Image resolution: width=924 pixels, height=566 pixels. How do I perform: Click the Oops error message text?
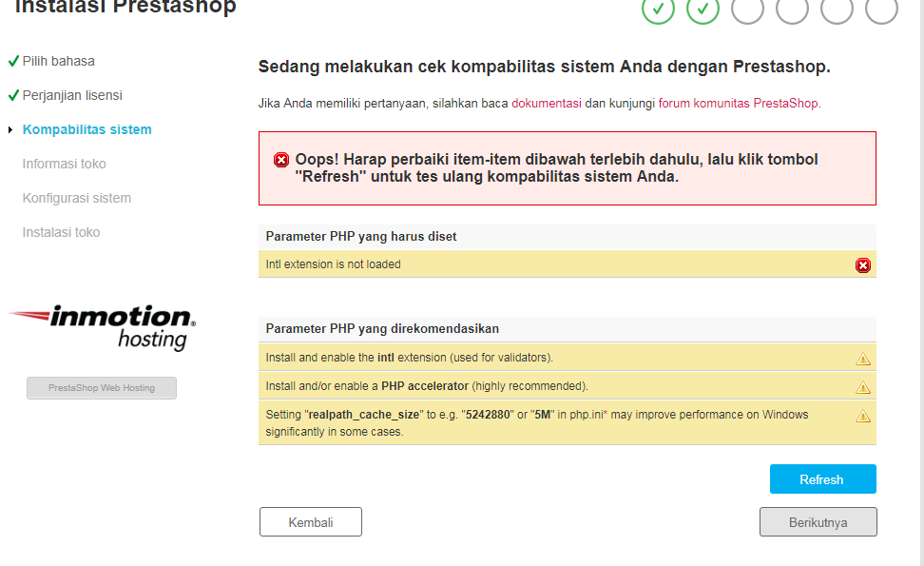click(x=556, y=168)
